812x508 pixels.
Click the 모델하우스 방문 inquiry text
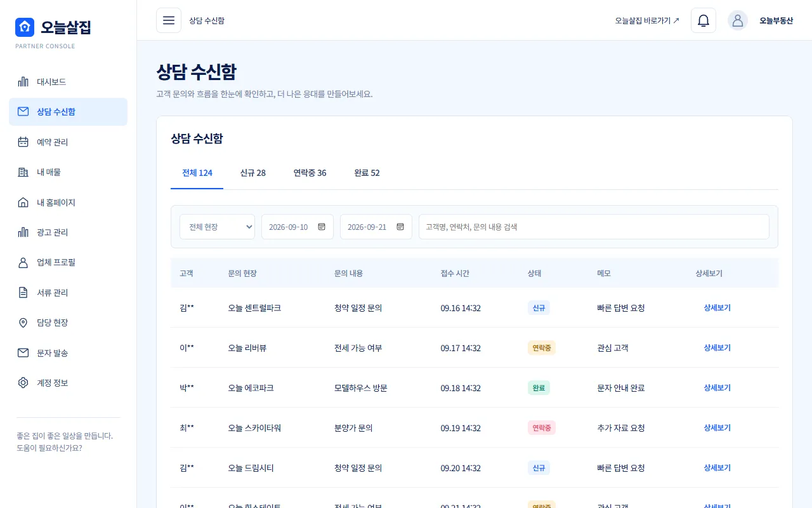click(361, 388)
